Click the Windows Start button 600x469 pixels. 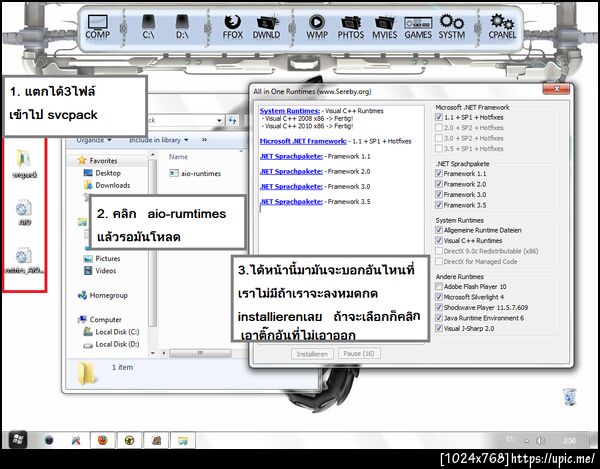click(x=17, y=440)
